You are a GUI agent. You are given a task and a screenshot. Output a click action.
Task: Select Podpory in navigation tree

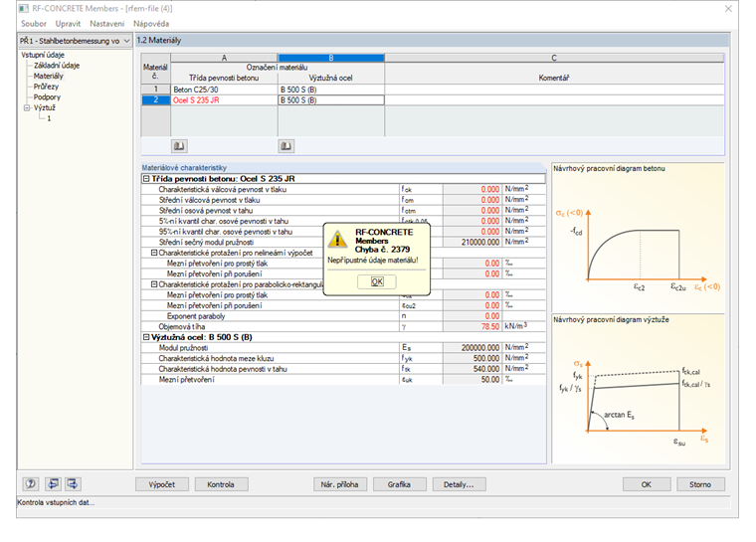pos(47,97)
